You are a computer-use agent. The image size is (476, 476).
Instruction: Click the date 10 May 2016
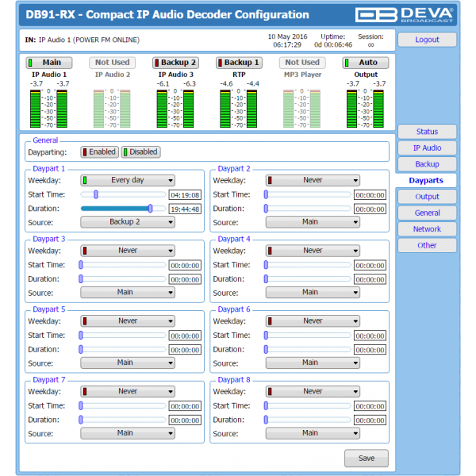click(x=287, y=36)
